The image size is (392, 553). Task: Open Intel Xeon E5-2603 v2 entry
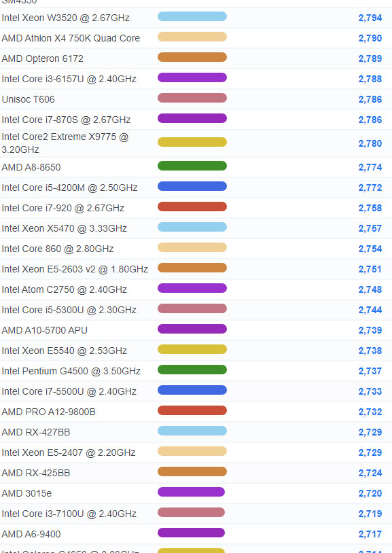tap(75, 270)
